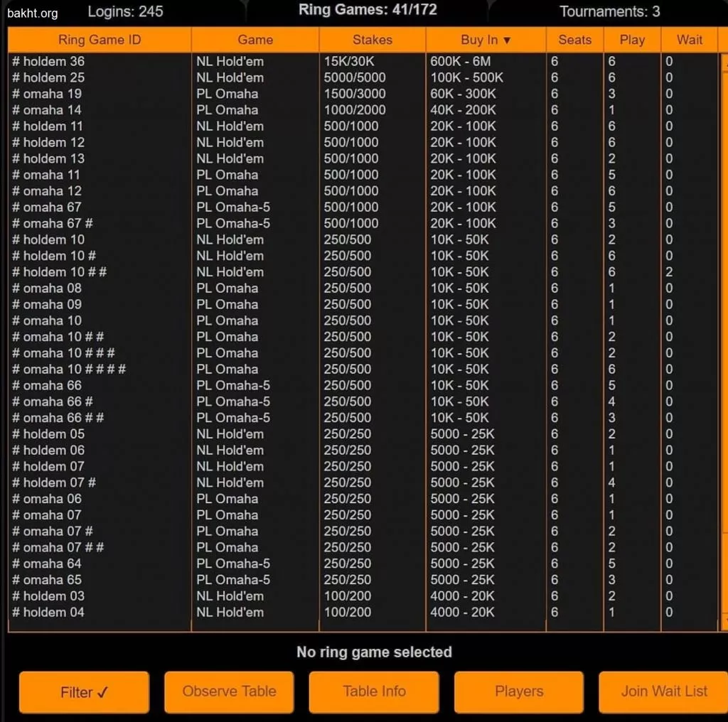
Task: Switch to the Tournaments tab
Action: pos(609,11)
